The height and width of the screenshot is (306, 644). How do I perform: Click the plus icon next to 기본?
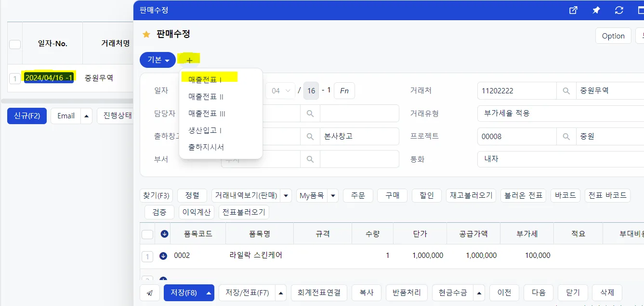tap(189, 60)
